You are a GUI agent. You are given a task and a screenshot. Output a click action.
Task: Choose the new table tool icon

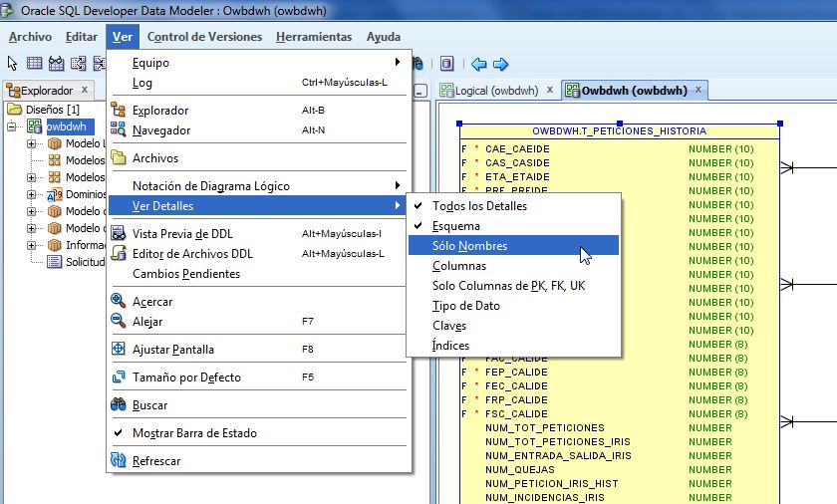(34, 64)
